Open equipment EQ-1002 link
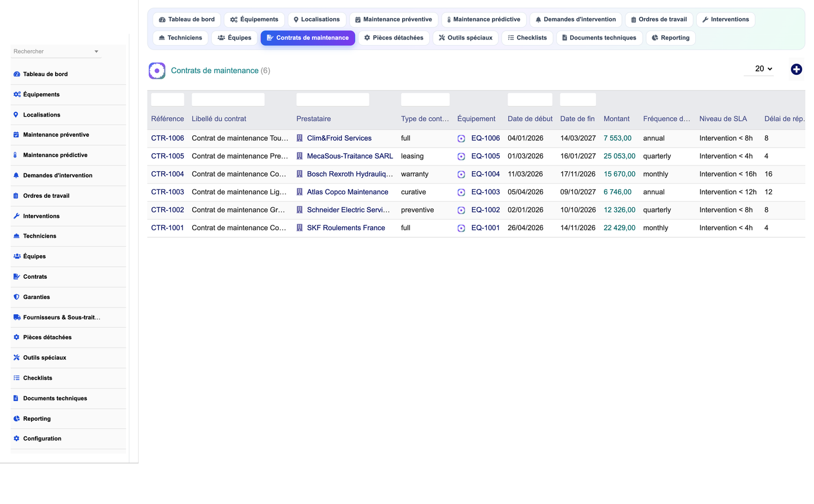Image resolution: width=814 pixels, height=504 pixels. point(486,211)
